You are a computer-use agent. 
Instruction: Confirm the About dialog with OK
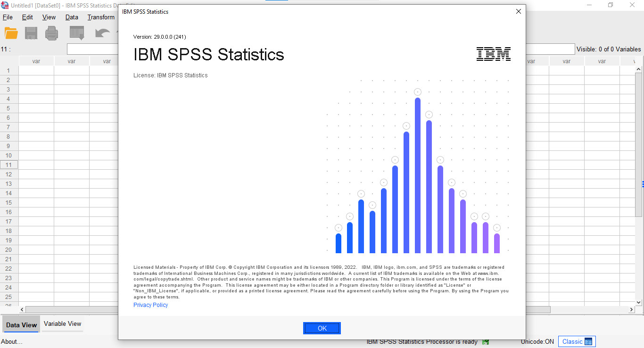click(x=322, y=328)
